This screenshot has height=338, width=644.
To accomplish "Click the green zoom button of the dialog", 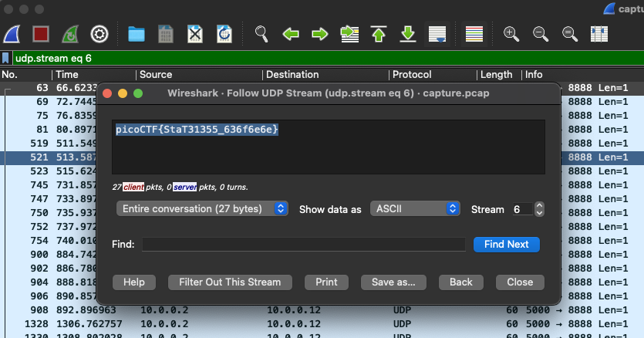I will click(x=138, y=93).
